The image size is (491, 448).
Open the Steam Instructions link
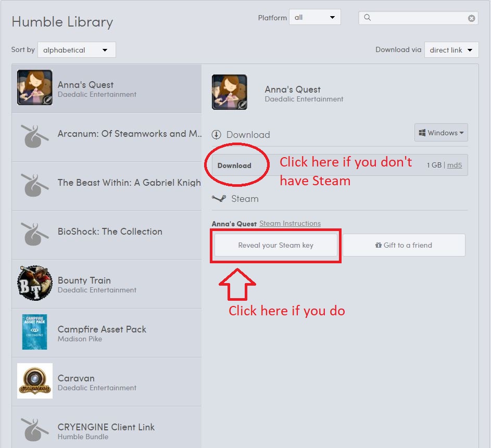point(290,223)
